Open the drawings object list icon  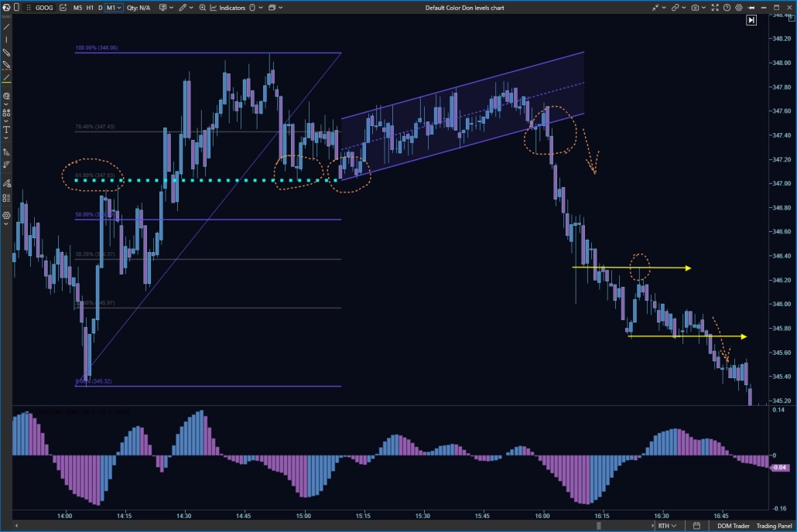point(6,198)
